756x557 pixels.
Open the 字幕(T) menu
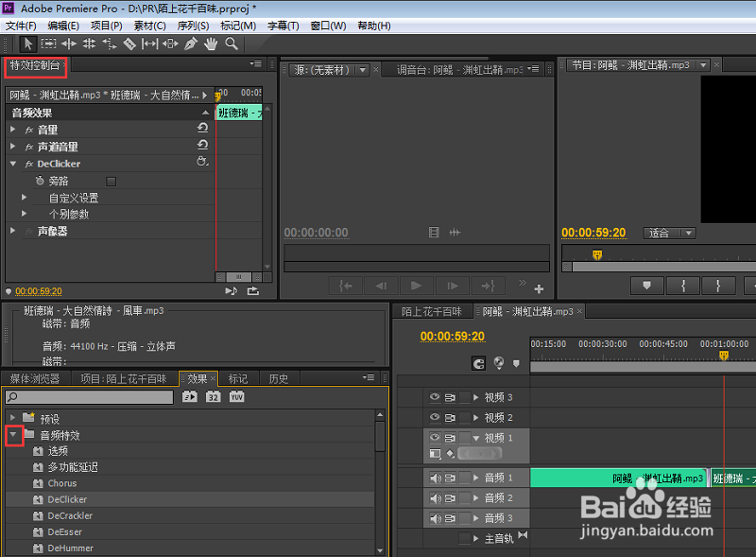point(283,26)
